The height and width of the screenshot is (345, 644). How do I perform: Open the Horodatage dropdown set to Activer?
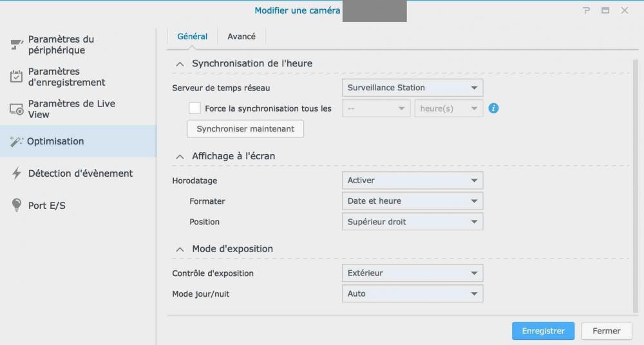(412, 181)
